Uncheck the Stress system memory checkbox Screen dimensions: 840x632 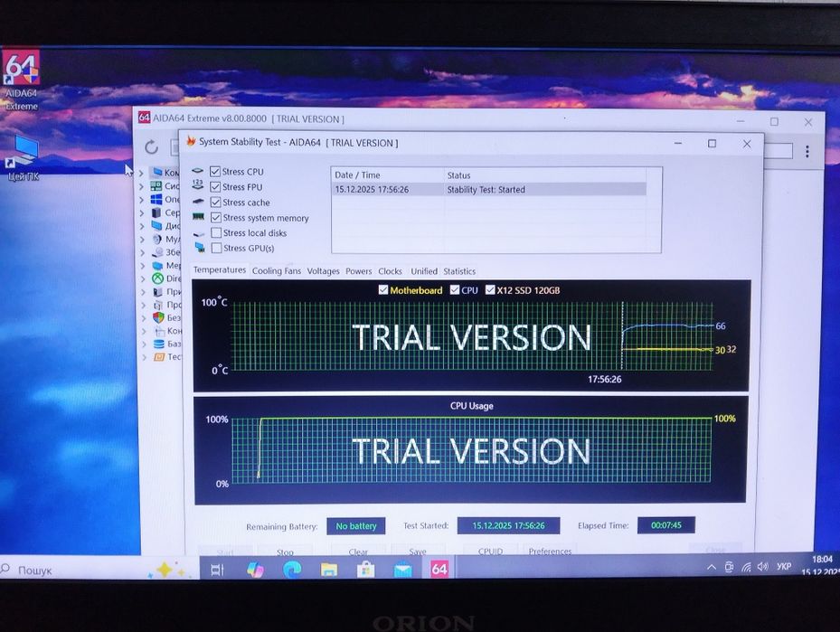click(216, 218)
